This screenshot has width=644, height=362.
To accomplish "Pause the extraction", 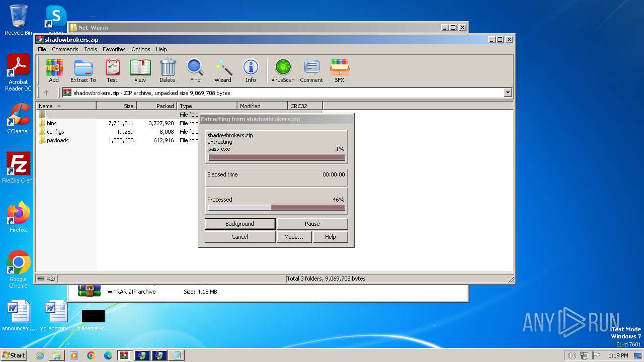I will [312, 224].
